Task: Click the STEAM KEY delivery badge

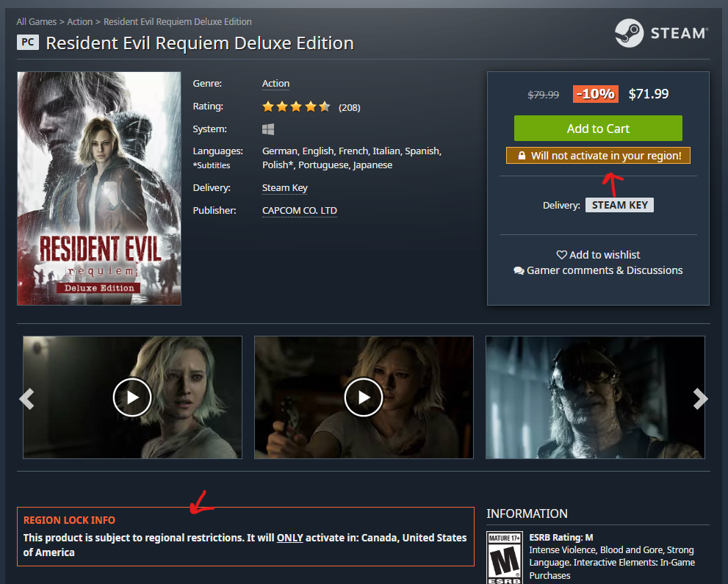Action: [619, 205]
